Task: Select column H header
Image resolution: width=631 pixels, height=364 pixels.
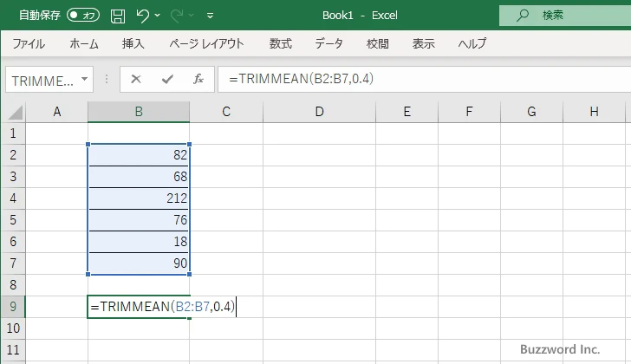Action: (594, 112)
